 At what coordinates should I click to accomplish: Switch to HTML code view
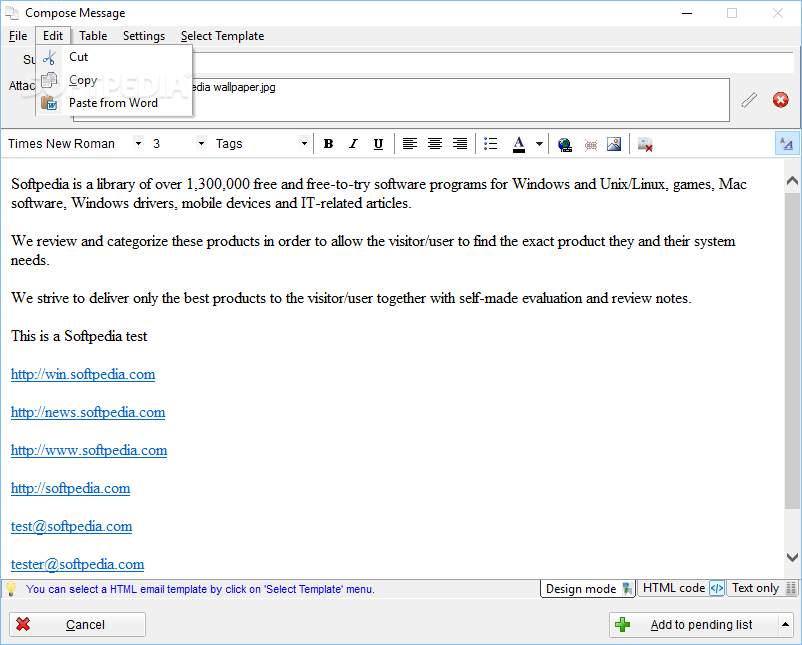tap(682, 588)
